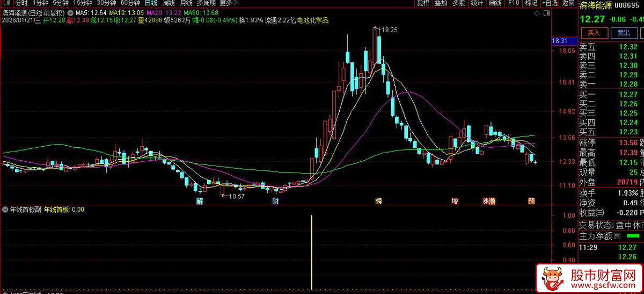Click the 买四 price 12.24
This screenshot has height=294, width=644.
click(628, 123)
